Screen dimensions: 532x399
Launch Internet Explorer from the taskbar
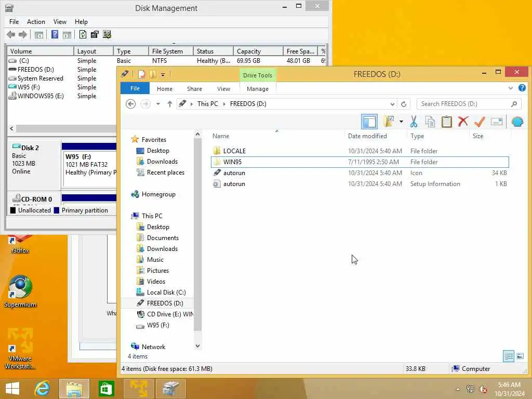[x=43, y=389]
